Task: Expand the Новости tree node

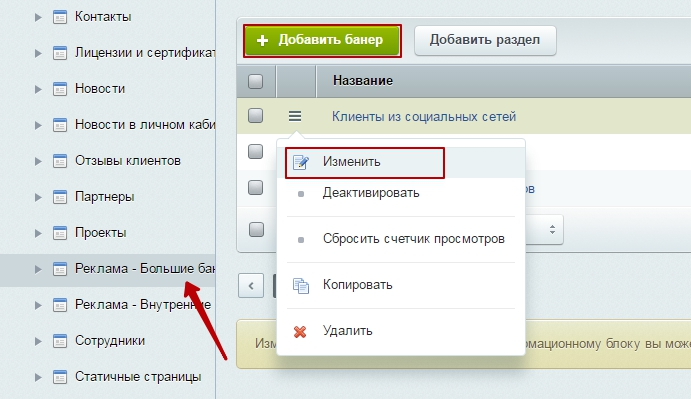Action: (x=38, y=89)
